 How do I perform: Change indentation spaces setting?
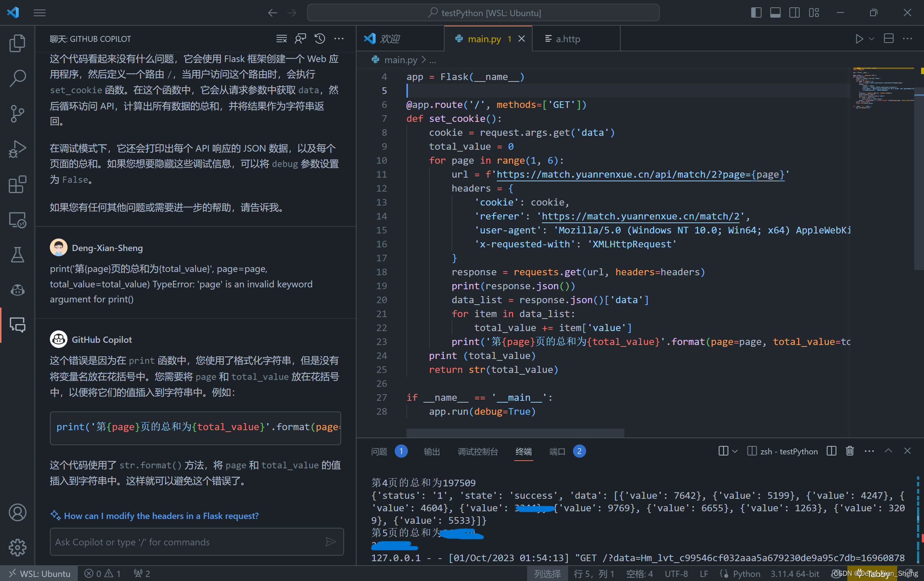click(639, 574)
